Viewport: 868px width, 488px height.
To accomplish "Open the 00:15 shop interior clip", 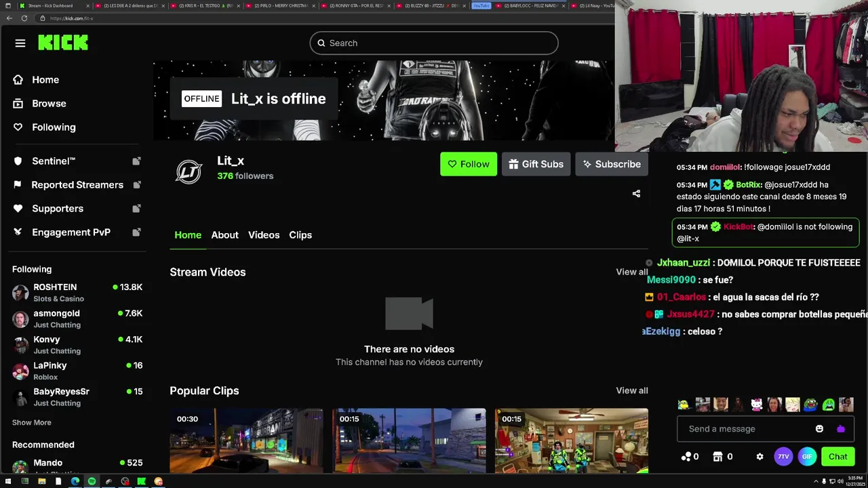I will pyautogui.click(x=572, y=441).
